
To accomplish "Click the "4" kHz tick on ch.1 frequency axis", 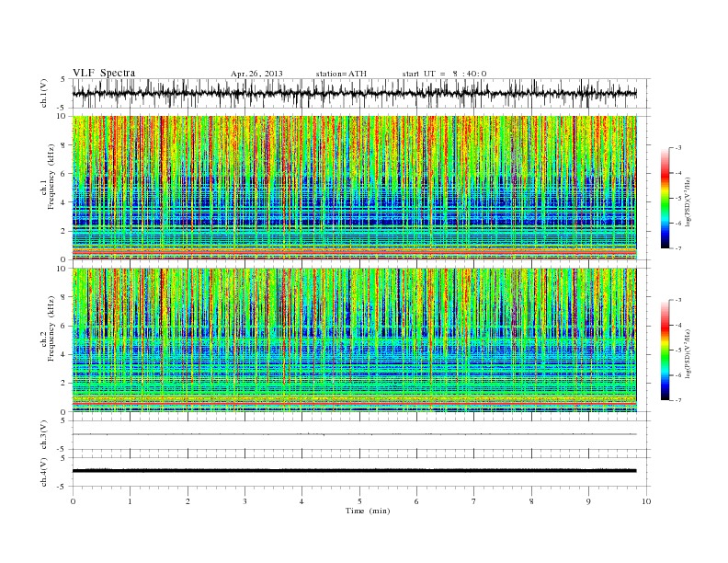I will (x=64, y=202).
